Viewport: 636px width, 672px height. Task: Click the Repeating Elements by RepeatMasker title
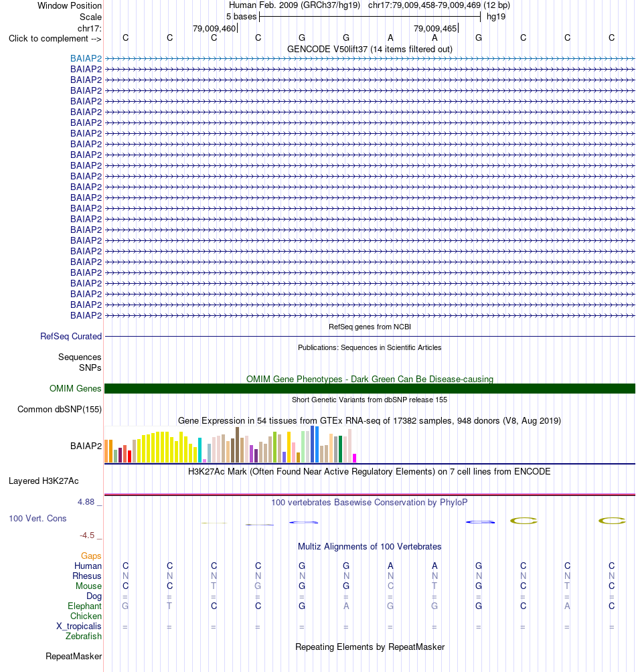[370, 647]
